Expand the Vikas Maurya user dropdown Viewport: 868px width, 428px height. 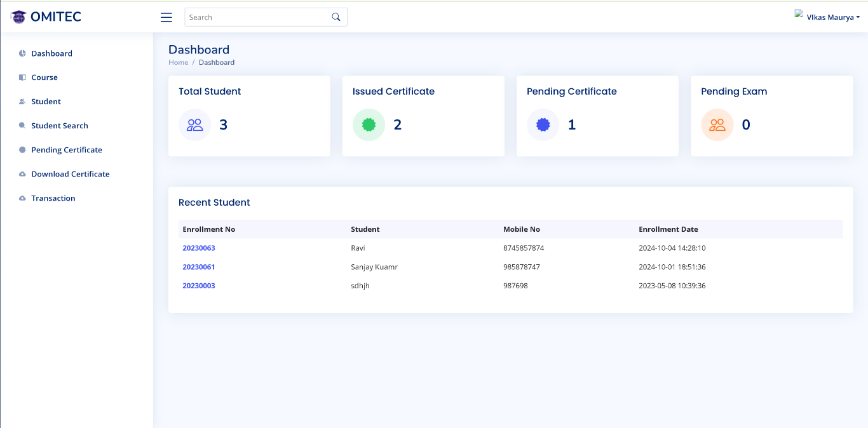pyautogui.click(x=832, y=17)
